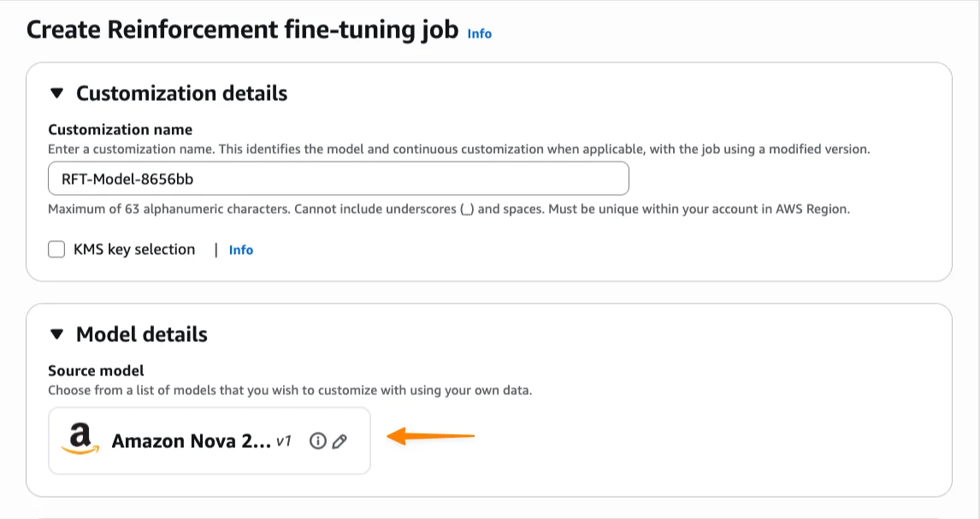Click the orange arrow pointing at the model card
The image size is (980, 519).
[x=431, y=437]
